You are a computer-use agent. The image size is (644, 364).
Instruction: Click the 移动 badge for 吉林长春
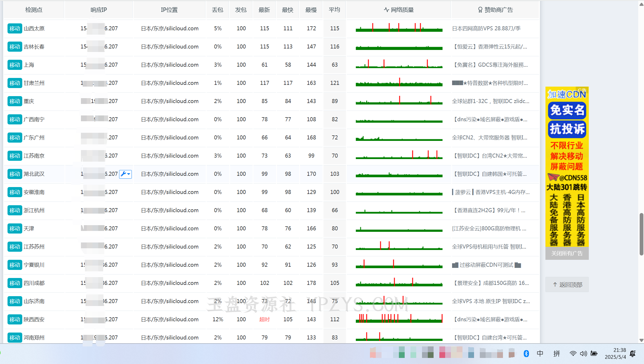[x=15, y=47]
